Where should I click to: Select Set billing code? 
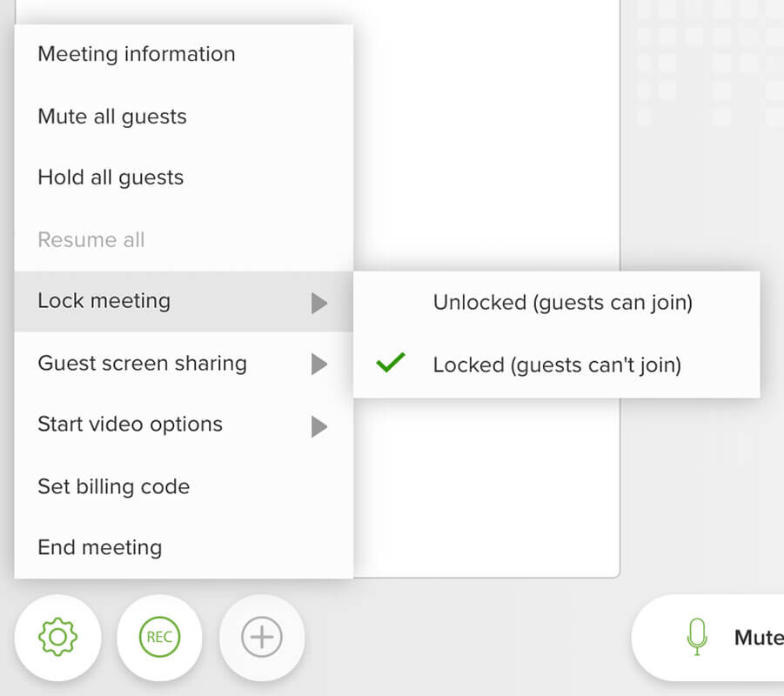coord(184,486)
